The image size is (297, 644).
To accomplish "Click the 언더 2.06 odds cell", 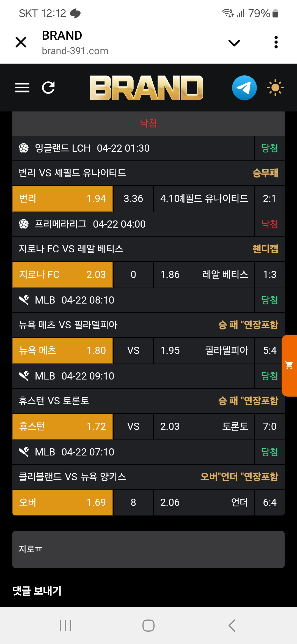I will click(204, 503).
